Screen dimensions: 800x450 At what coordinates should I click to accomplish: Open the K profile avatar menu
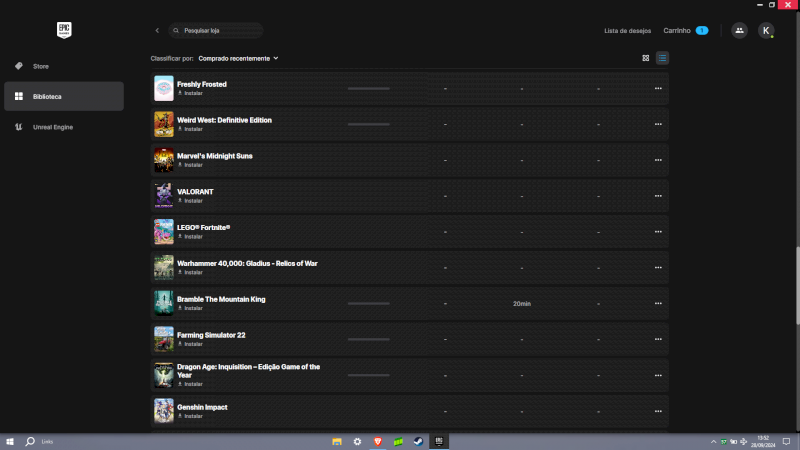[766, 31]
